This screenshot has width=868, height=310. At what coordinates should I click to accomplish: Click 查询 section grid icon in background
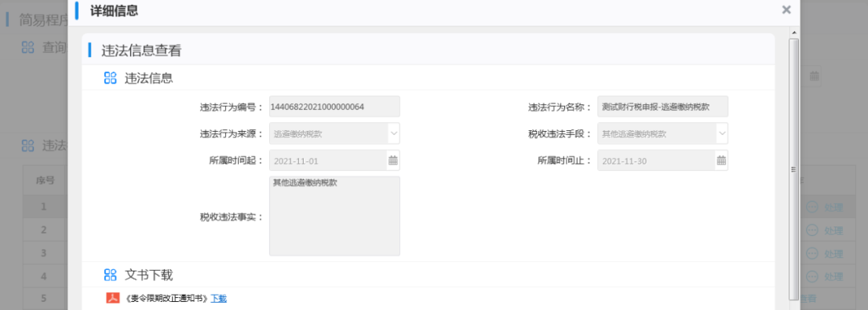(27, 47)
